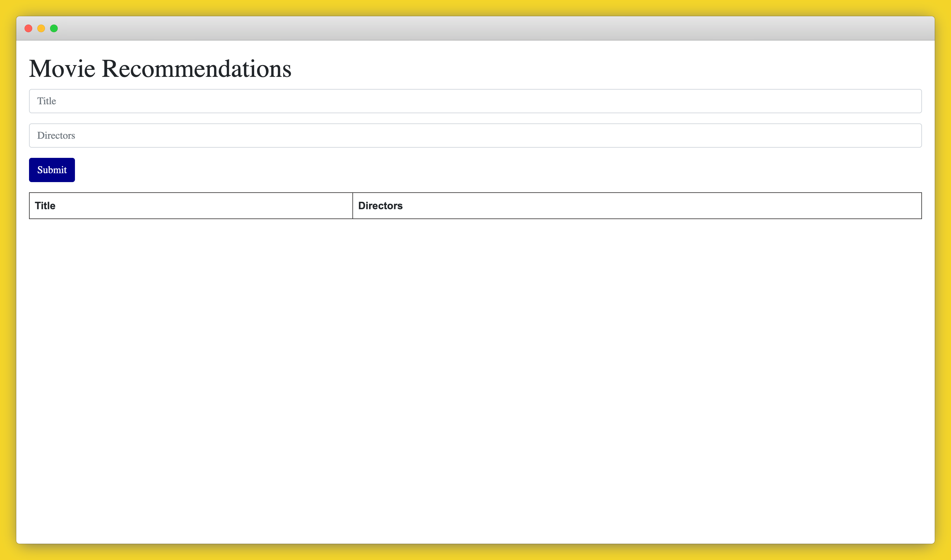951x560 pixels.
Task: Click the Movie Recommendations page heading
Action: (160, 69)
